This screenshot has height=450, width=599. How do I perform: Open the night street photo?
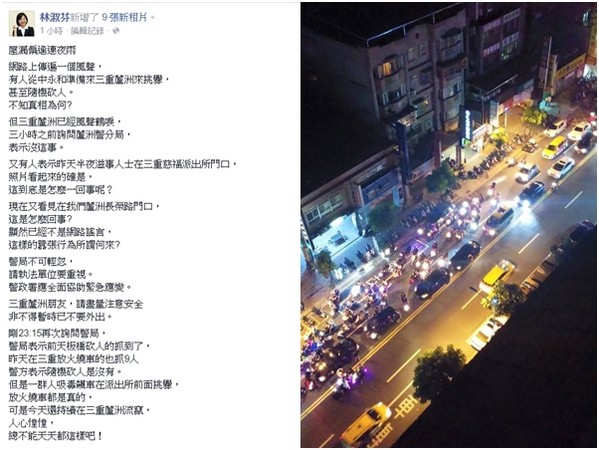point(448,225)
